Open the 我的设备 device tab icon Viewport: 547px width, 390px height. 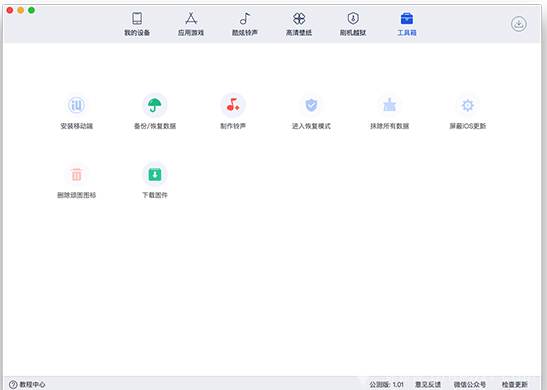[137, 18]
